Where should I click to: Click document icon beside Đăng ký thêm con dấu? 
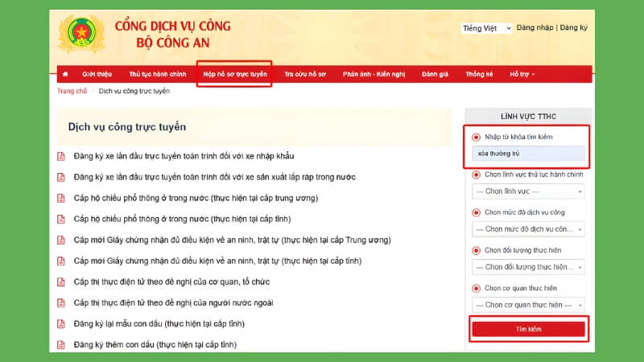61,345
